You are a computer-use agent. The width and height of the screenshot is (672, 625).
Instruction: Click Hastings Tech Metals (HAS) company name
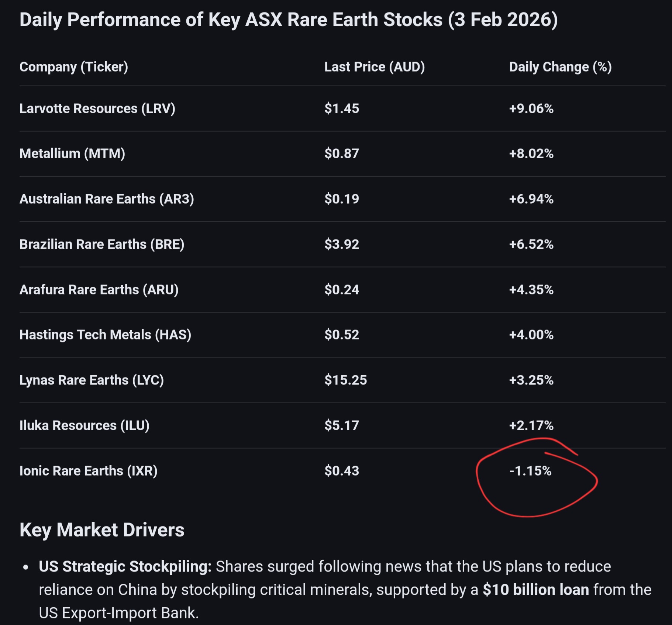tap(105, 335)
